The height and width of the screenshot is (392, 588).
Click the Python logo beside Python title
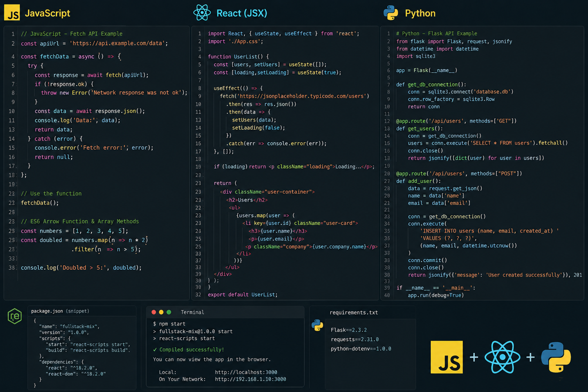(391, 13)
